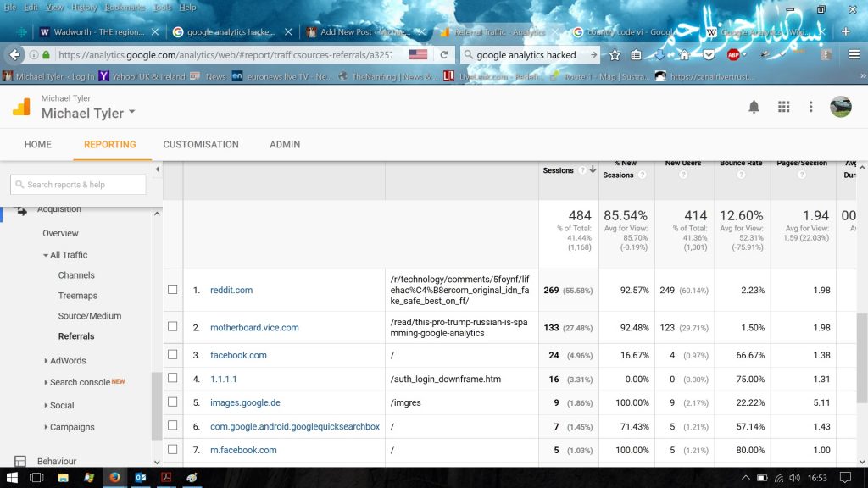Click the help icon under New Users
Image resolution: width=868 pixels, height=488 pixels.
pyautogui.click(x=684, y=175)
